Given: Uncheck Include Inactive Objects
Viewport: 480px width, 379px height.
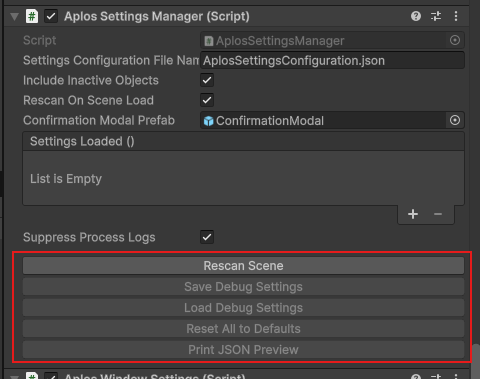Looking at the screenshot, I should [207, 80].
